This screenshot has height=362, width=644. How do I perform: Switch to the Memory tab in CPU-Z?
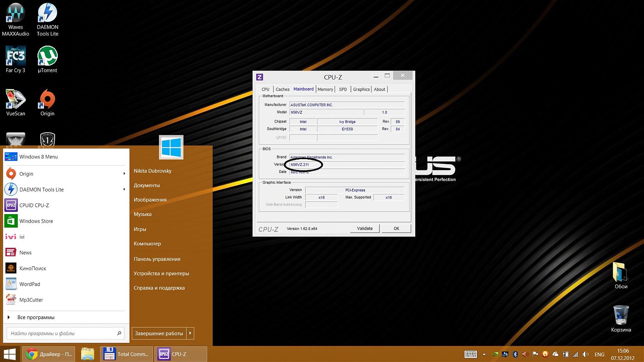[325, 89]
